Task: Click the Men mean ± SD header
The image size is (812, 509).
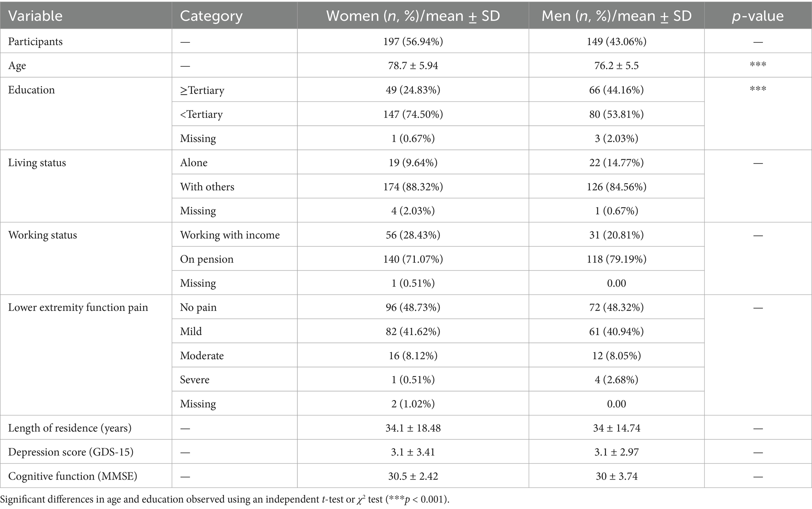Action: tap(616, 16)
